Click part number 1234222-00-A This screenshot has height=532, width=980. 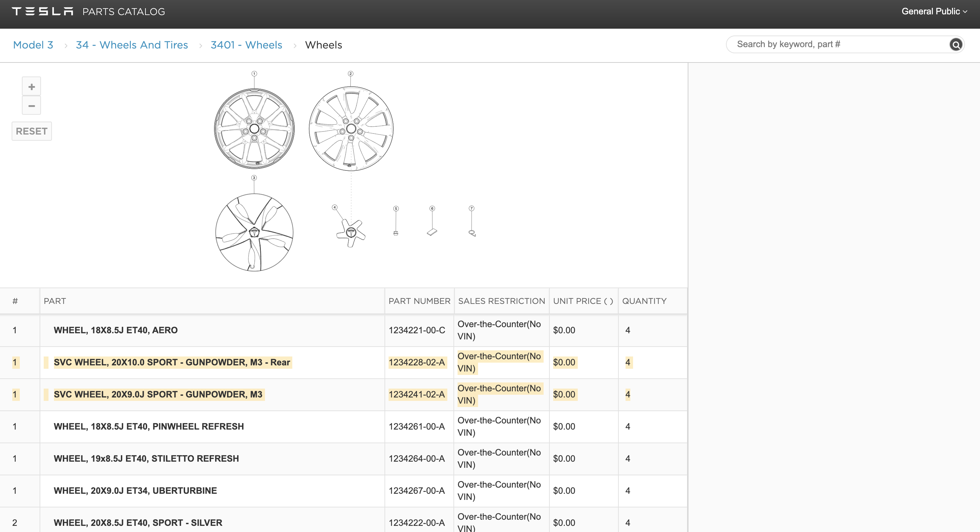tap(417, 523)
